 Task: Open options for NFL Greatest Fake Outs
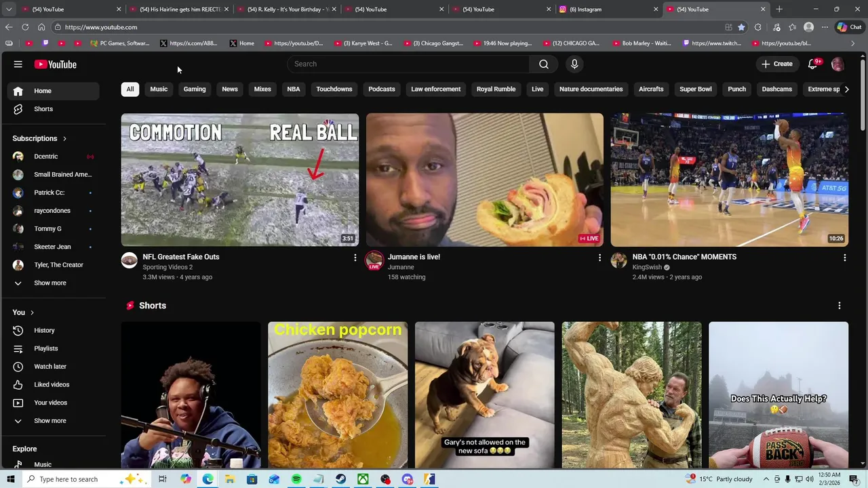click(355, 258)
